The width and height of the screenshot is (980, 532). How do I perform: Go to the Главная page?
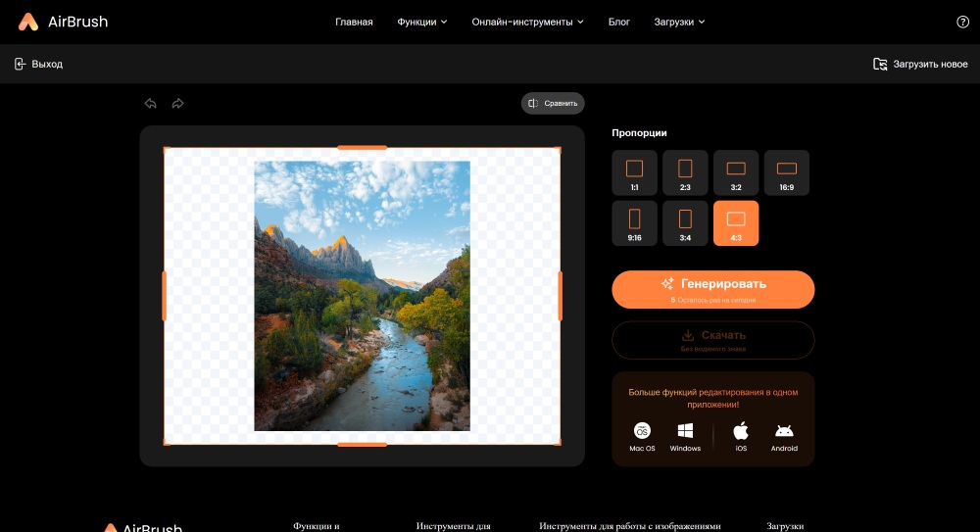[x=354, y=22]
